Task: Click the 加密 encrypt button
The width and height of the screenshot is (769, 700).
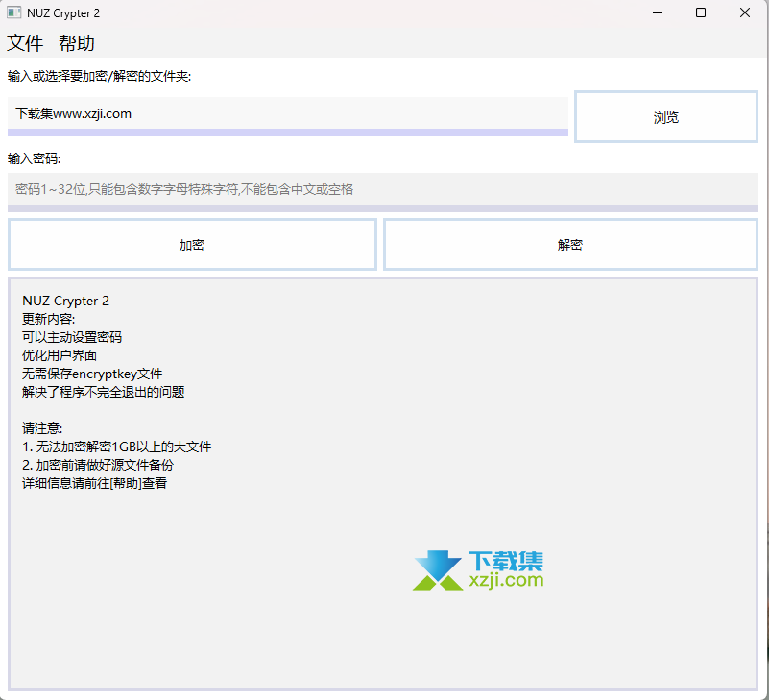Action: coord(192,244)
